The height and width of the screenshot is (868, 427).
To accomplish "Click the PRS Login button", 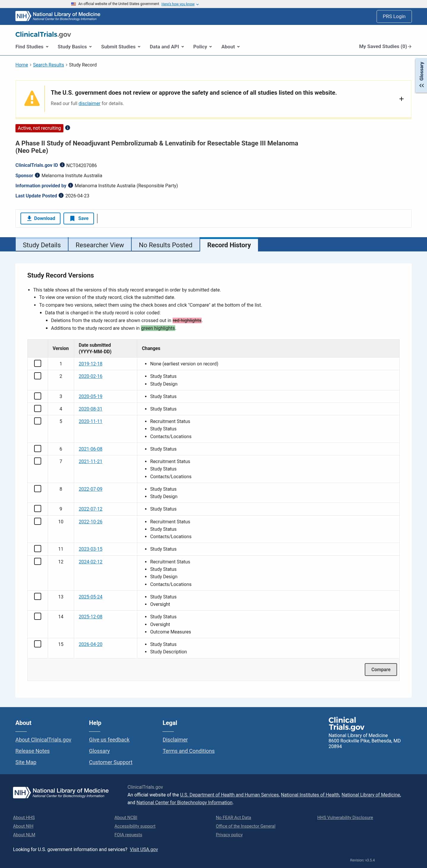I will pos(394,16).
